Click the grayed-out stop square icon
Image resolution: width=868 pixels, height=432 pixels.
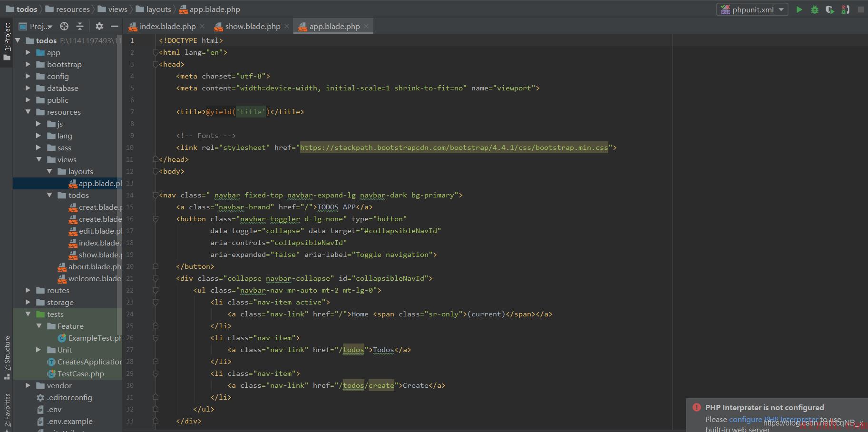tap(861, 10)
